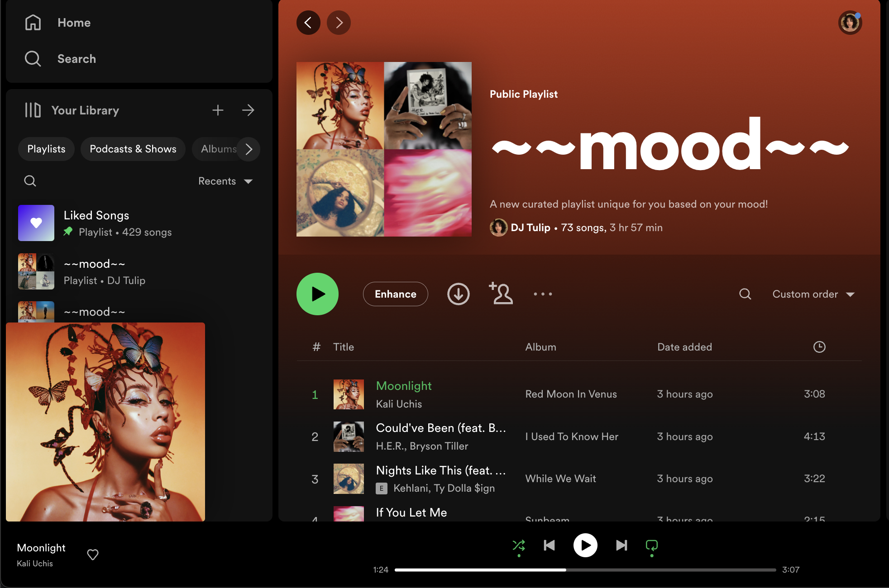Open the ~~mood~~ playlist by DJ Tulip in library
Image resolution: width=889 pixels, height=588 pixels.
pyautogui.click(x=139, y=271)
